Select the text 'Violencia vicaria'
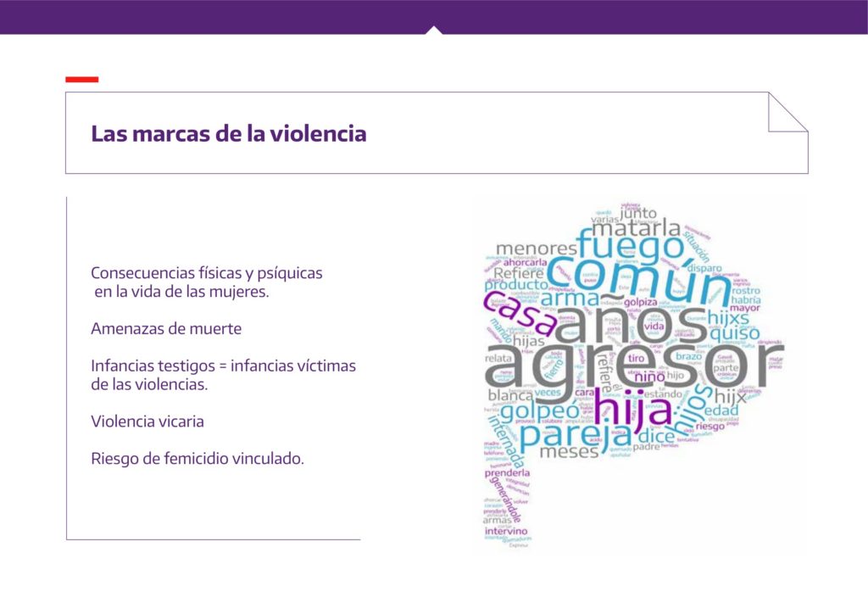 pyautogui.click(x=147, y=421)
